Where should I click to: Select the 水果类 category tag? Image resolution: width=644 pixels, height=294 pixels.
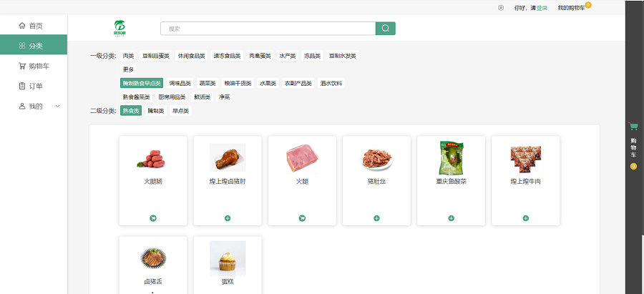point(268,83)
